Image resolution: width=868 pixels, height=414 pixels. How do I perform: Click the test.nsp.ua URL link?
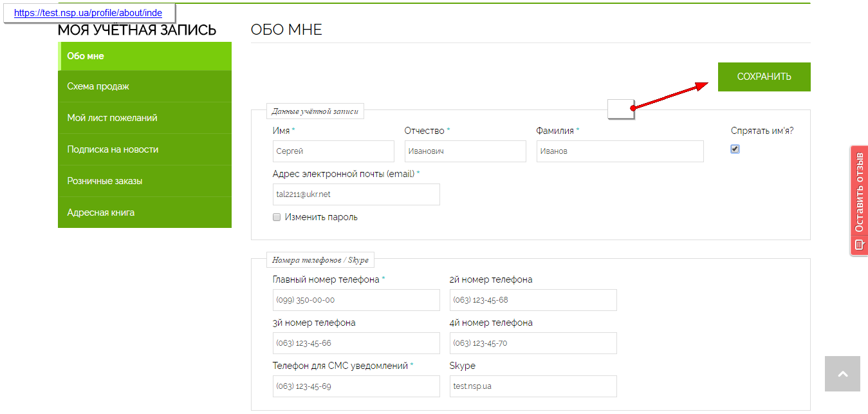(88, 12)
